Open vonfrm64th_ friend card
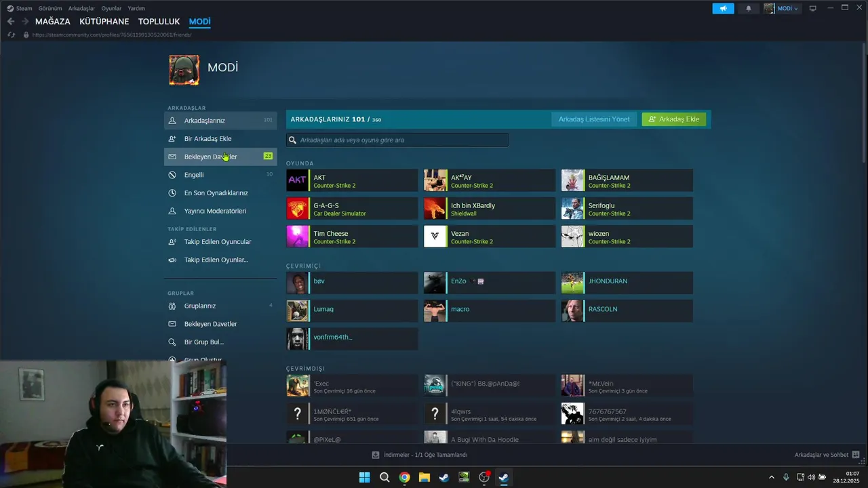868x488 pixels. pos(352,339)
